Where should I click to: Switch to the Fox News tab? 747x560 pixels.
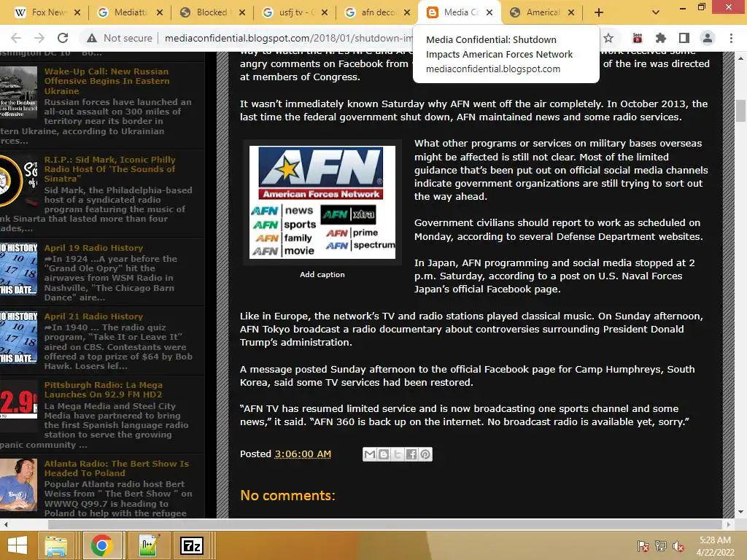click(x=42, y=12)
